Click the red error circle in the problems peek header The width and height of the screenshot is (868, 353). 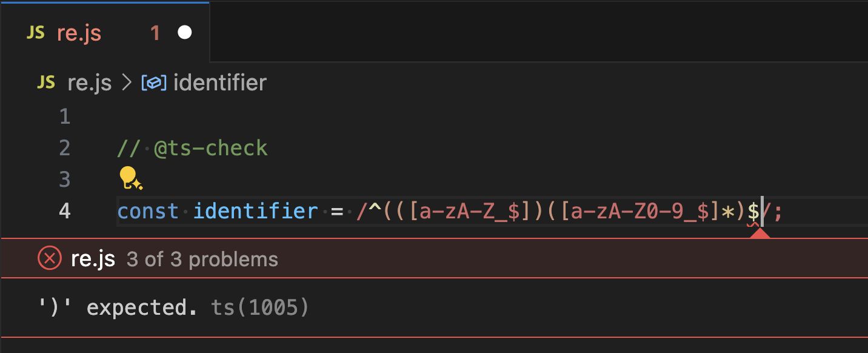[49, 258]
